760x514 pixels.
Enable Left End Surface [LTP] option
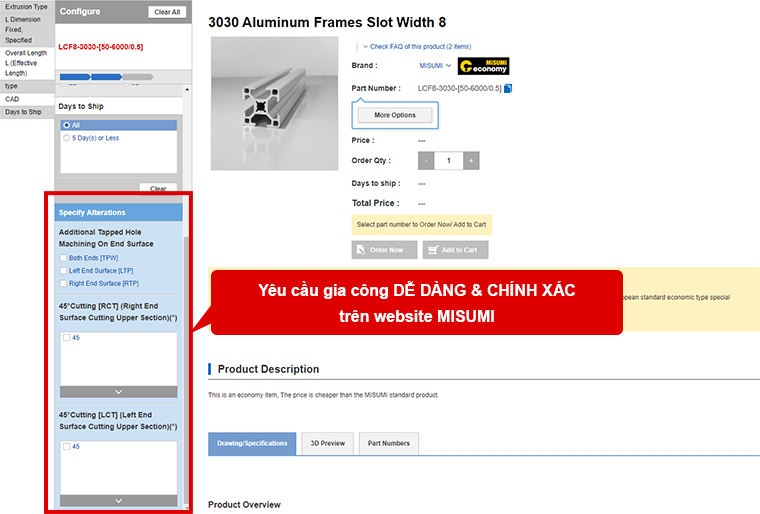pyautogui.click(x=64, y=271)
